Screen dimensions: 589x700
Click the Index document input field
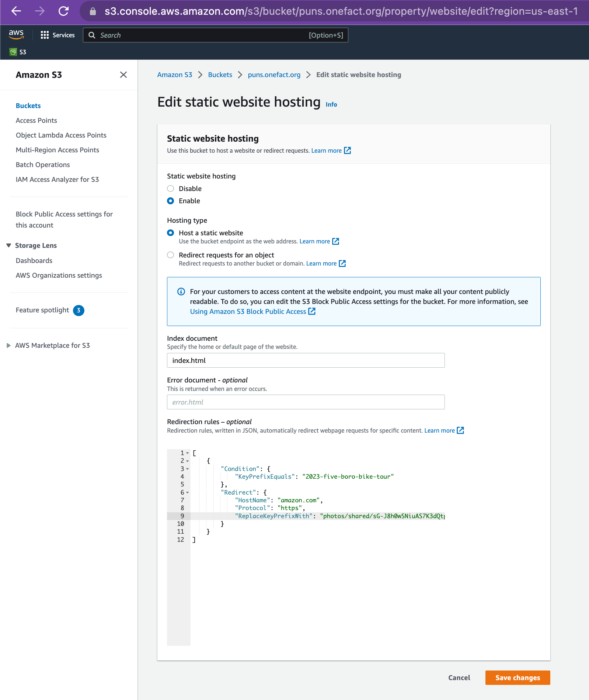(x=306, y=360)
